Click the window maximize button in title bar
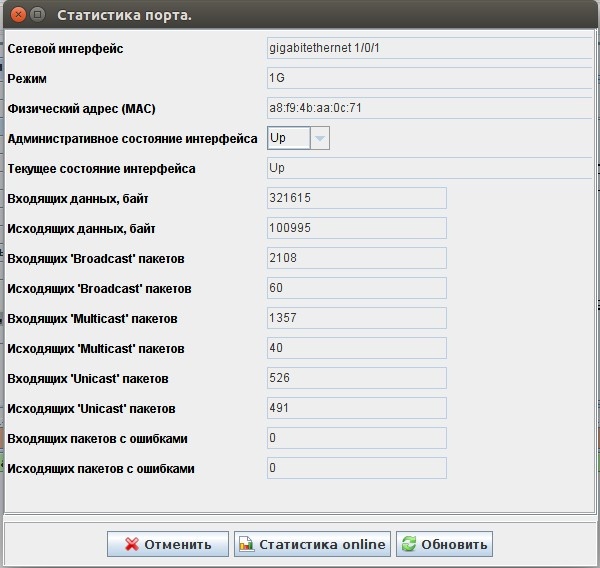 point(38,15)
